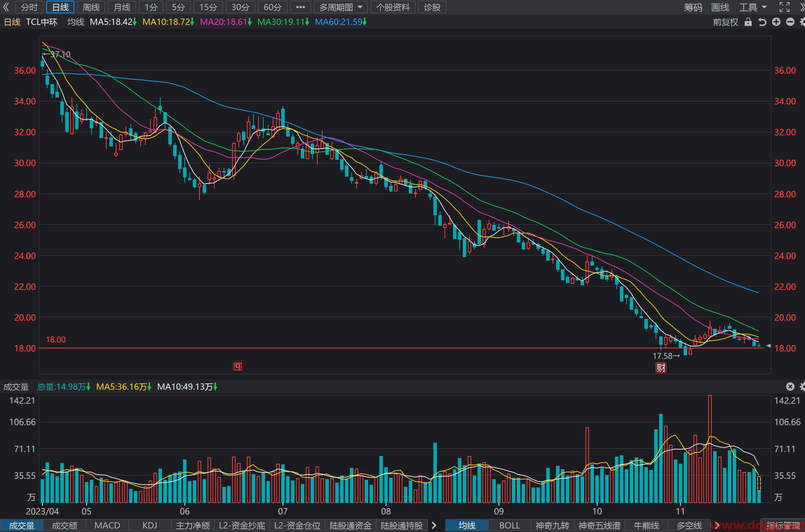
Task: Zoom in chart with plus icon
Action: tap(776, 22)
